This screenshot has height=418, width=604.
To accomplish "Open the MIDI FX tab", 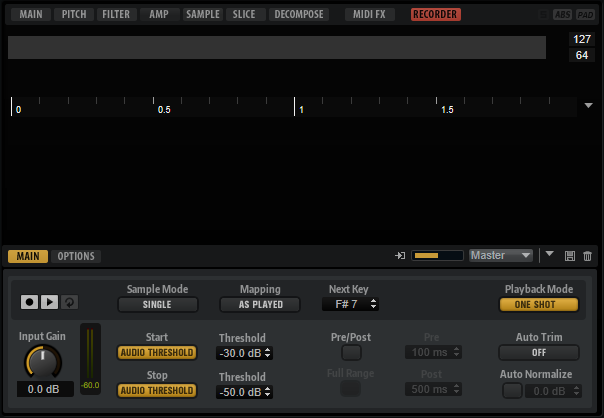I will point(369,15).
